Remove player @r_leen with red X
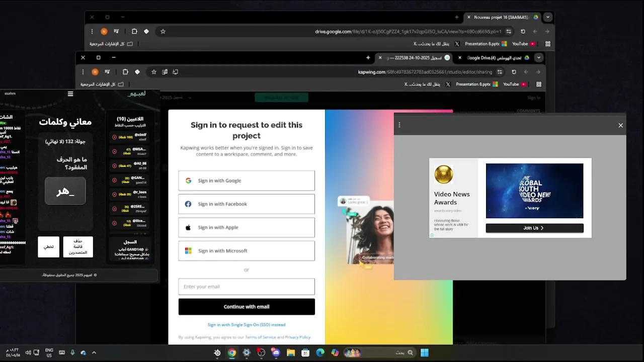 (x=114, y=194)
